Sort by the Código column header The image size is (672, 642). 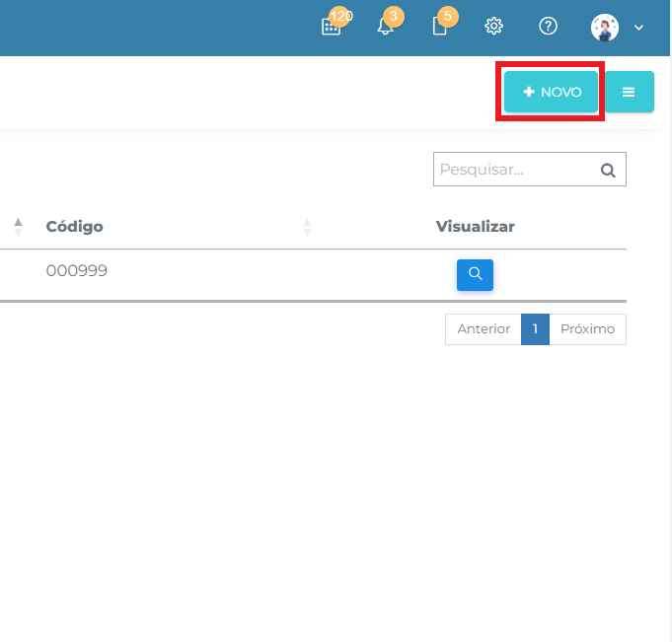(x=75, y=227)
